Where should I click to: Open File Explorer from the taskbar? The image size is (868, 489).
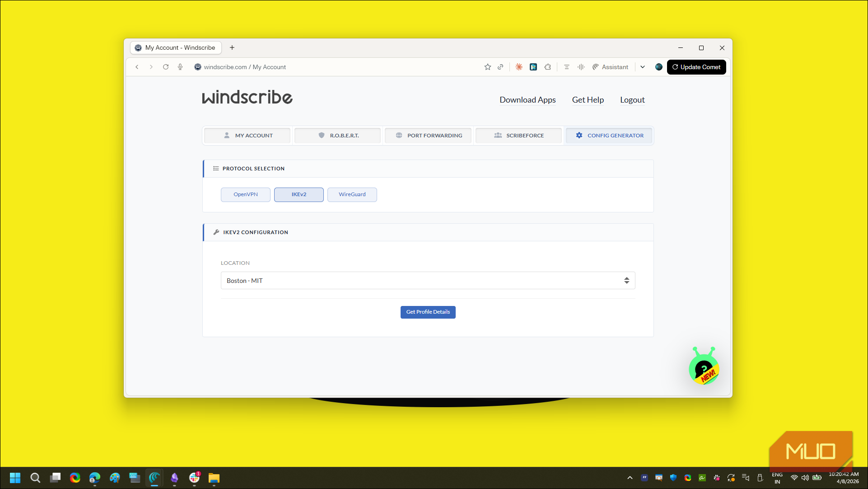point(214,478)
